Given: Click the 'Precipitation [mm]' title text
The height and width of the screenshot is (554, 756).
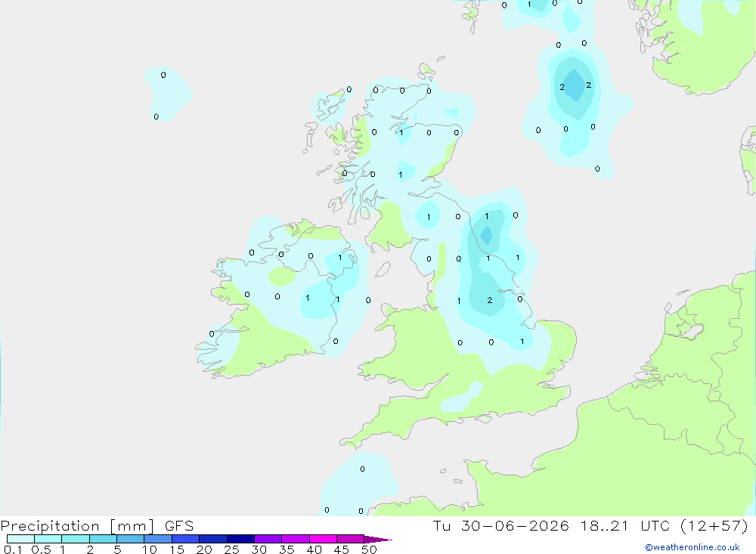Looking at the screenshot, I should (x=77, y=526).
